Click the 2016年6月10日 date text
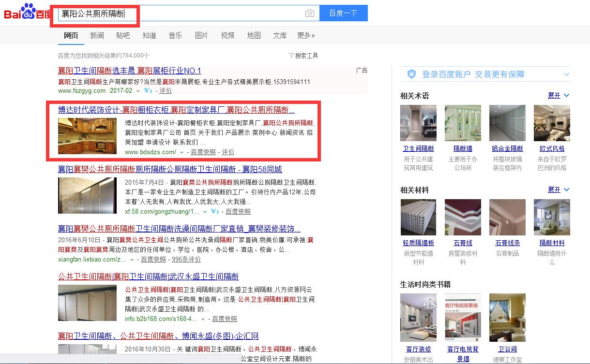This screenshot has height=364, width=590. (x=80, y=240)
